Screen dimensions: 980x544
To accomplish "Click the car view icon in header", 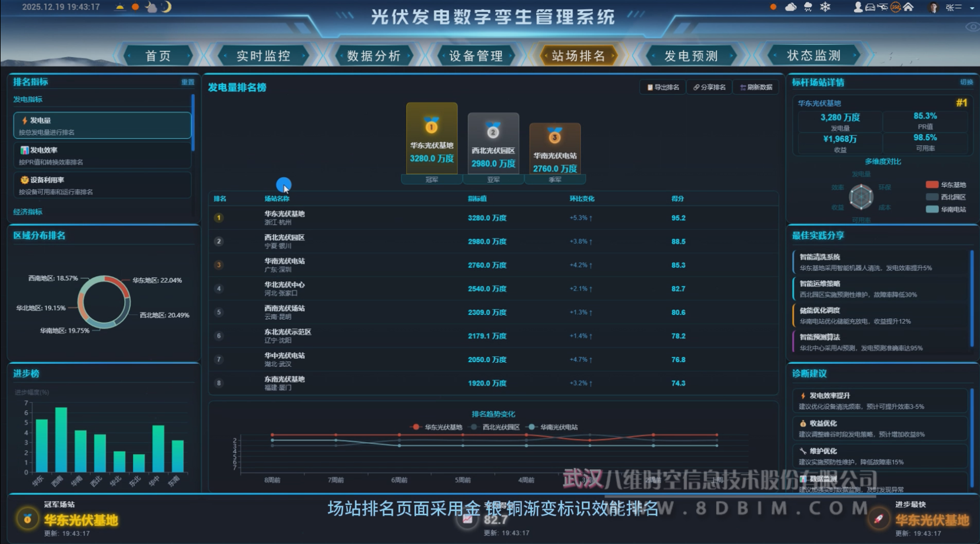I will click(870, 7).
